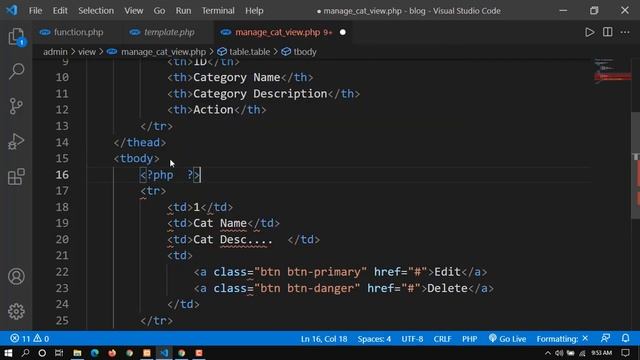The width and height of the screenshot is (640, 360).
Task: Open Cortana circle on taskbar
Action: pos(42,353)
